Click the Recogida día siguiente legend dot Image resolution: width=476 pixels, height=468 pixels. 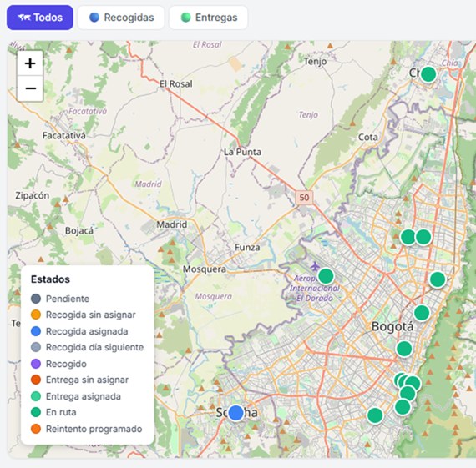click(x=36, y=347)
